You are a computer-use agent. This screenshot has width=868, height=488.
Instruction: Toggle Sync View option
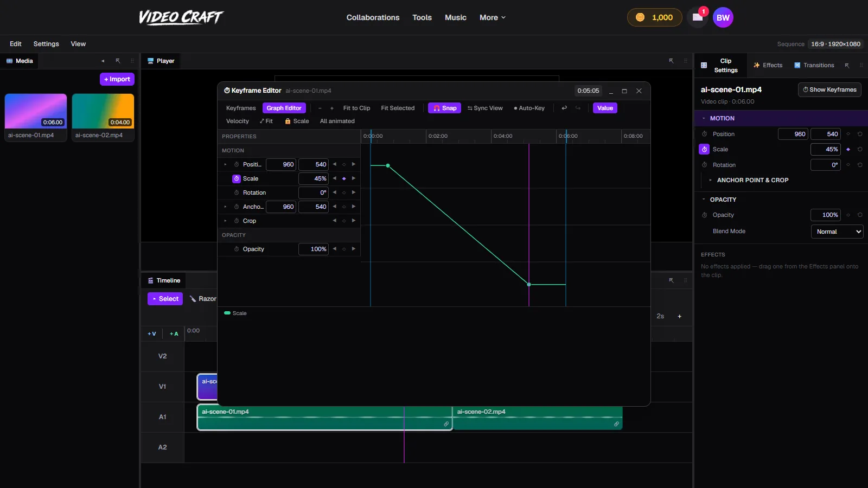point(485,108)
